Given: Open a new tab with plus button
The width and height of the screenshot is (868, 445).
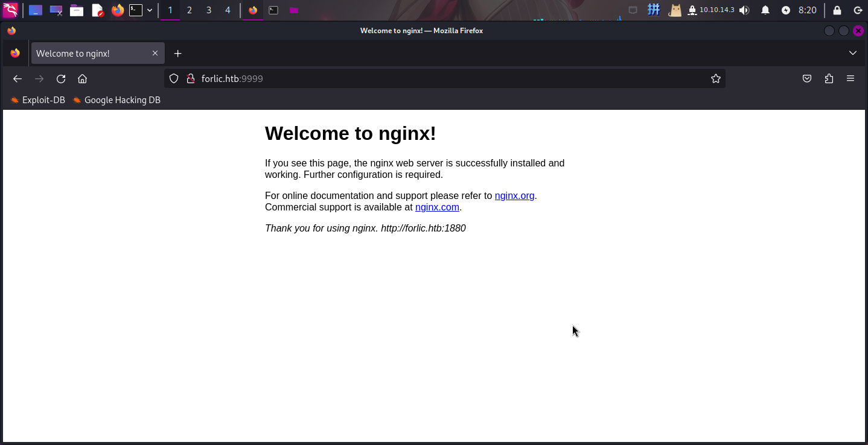Looking at the screenshot, I should pos(177,54).
